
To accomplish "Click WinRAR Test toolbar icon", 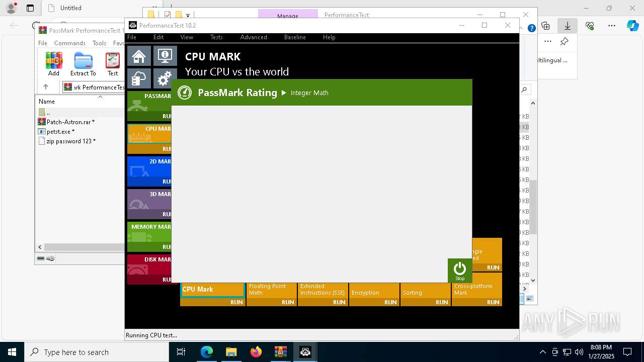I will [113, 64].
